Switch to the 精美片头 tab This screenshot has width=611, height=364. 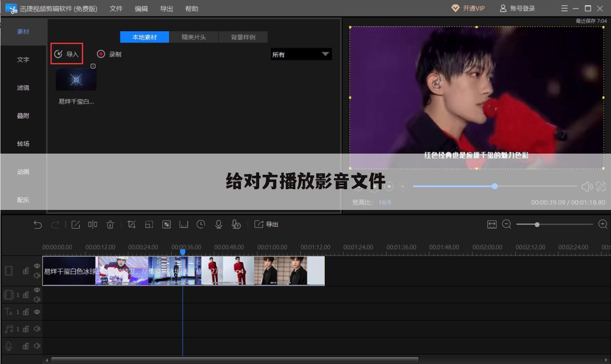[194, 37]
